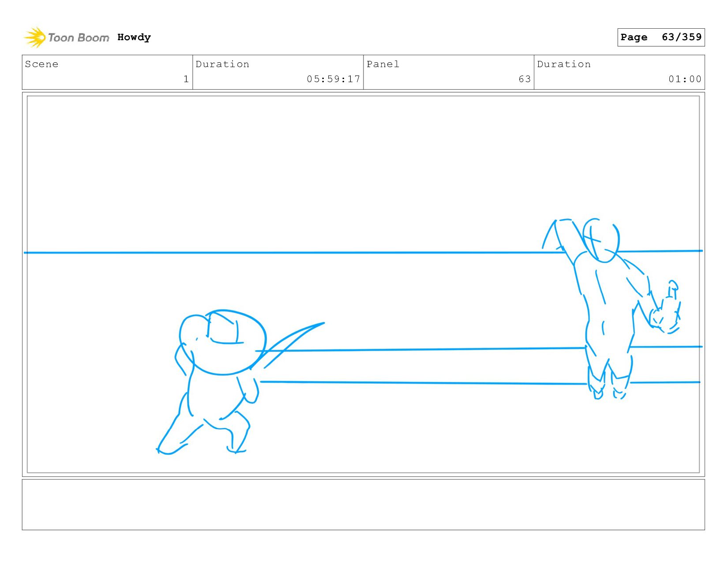Click the scene duration value '05:59:17'

coord(334,79)
